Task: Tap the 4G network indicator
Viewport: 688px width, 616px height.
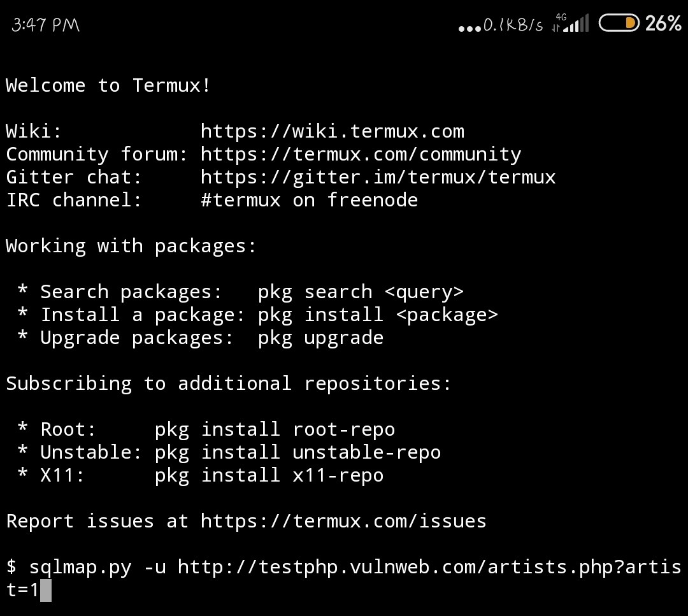Action: tap(561, 17)
